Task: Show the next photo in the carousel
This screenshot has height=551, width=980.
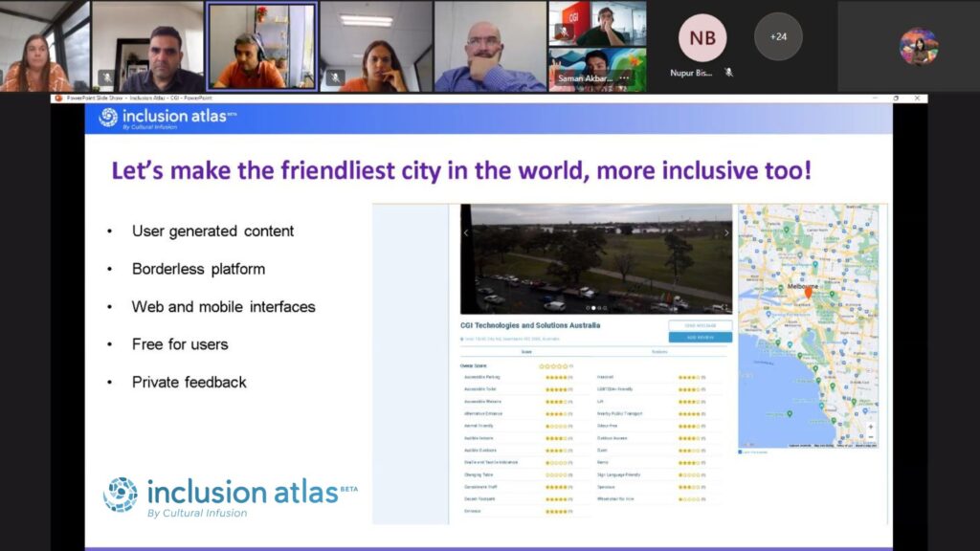Action: click(726, 232)
